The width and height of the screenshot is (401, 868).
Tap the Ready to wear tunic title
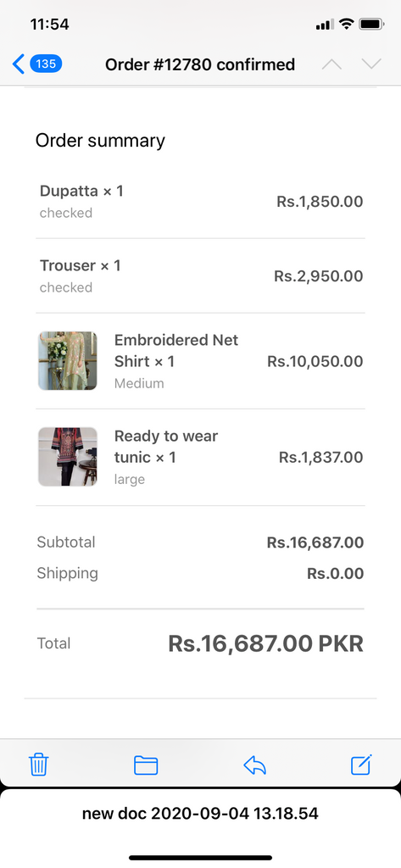click(166, 447)
